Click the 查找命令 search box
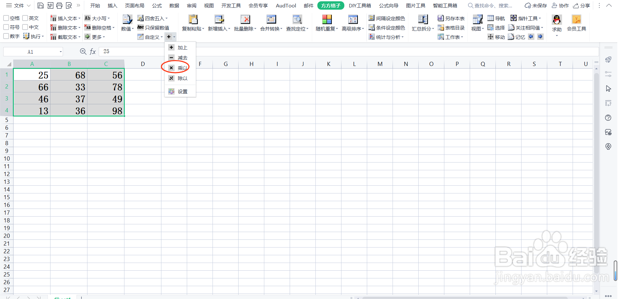644x299 pixels. (490, 5)
